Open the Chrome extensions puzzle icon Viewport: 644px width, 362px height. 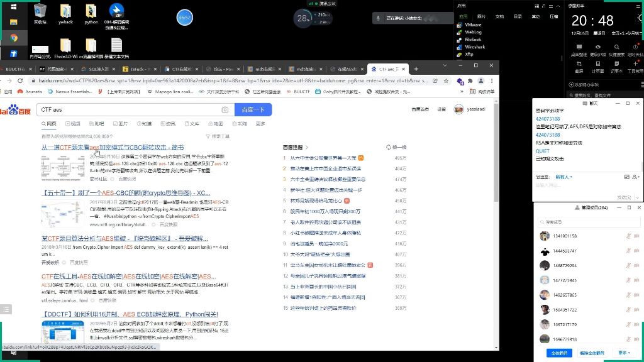point(470,81)
